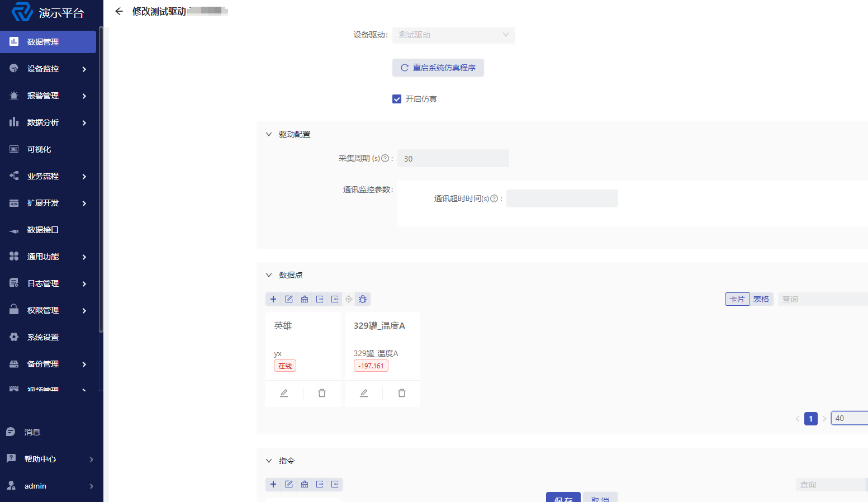Click the help icon next to 通讯超时时间(s)
The width and height of the screenshot is (868, 502).
click(494, 198)
